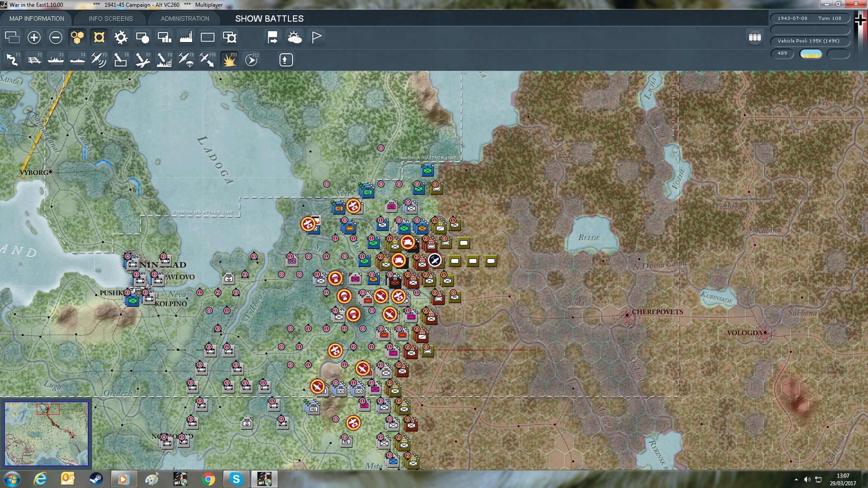Select F3 naval transport mode
868x488 pixels.
coord(56,60)
